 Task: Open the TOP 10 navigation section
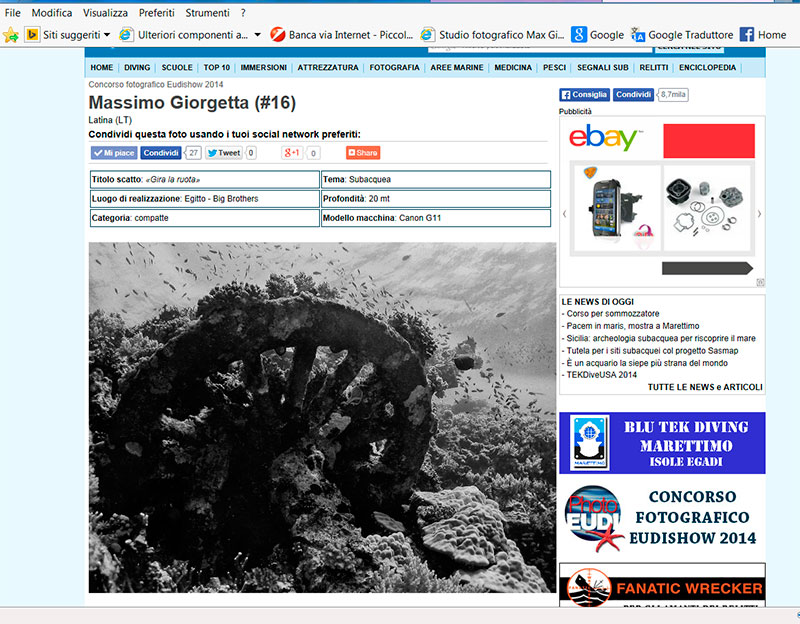point(216,67)
